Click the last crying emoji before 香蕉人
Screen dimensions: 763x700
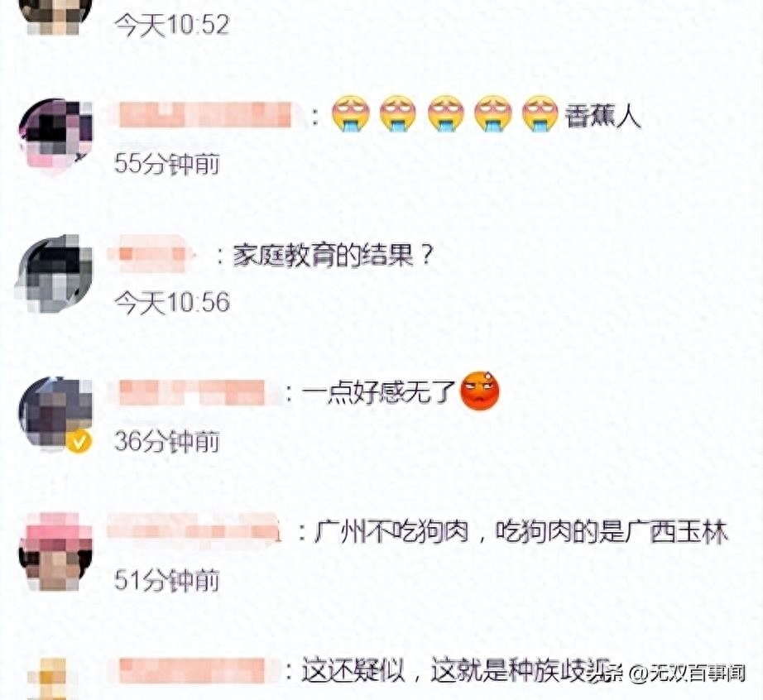tap(540, 114)
